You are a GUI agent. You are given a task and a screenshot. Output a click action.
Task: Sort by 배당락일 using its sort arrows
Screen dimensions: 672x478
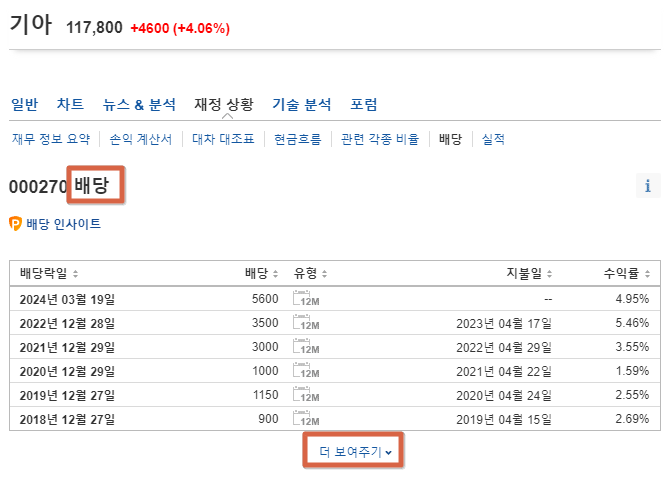point(75,274)
